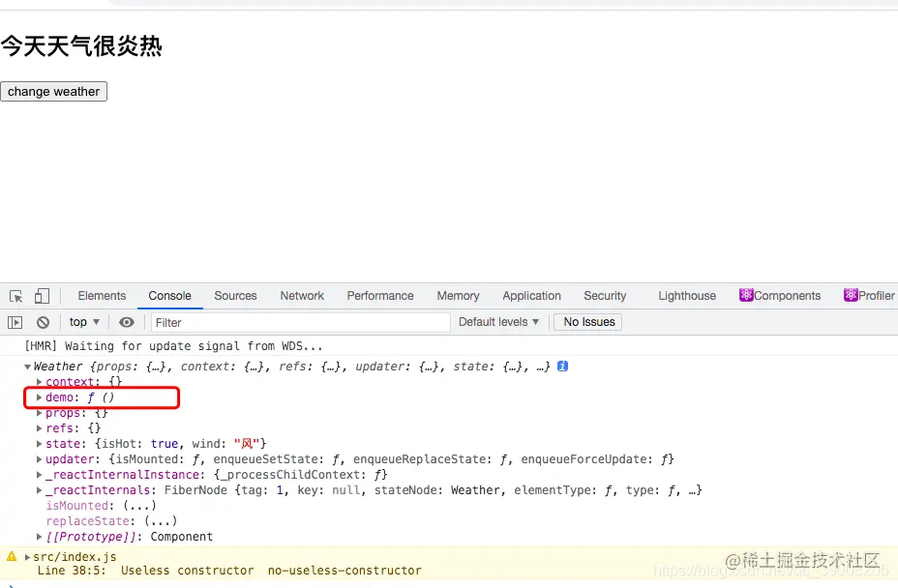Open the Lighthouse tab

[x=687, y=296]
